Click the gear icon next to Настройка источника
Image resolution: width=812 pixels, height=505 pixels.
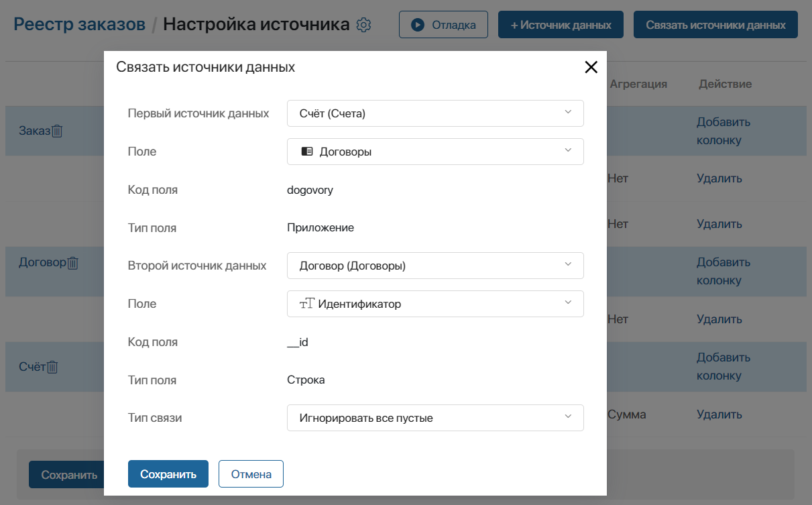[x=364, y=25]
